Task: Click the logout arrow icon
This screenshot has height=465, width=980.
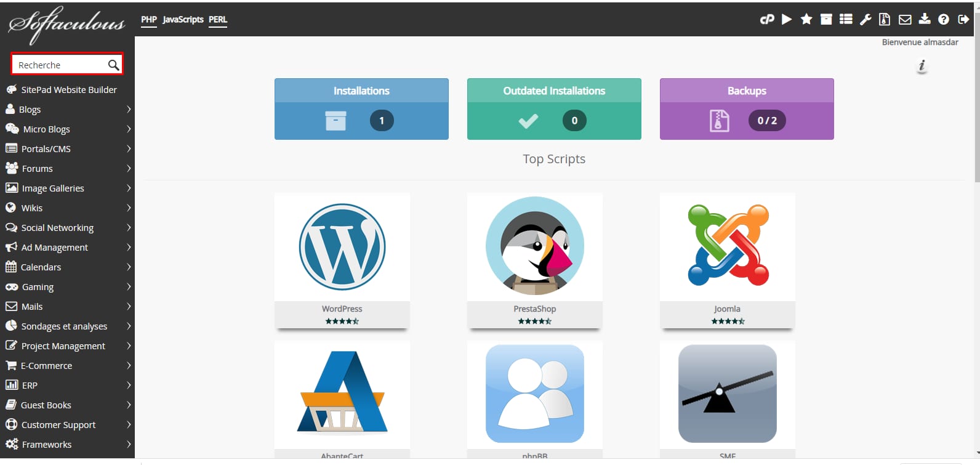Action: (963, 20)
